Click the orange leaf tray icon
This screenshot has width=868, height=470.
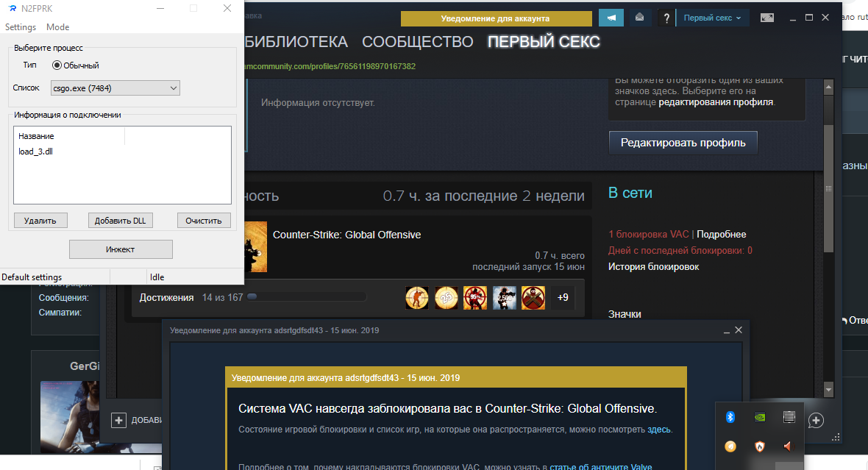pyautogui.click(x=730, y=446)
